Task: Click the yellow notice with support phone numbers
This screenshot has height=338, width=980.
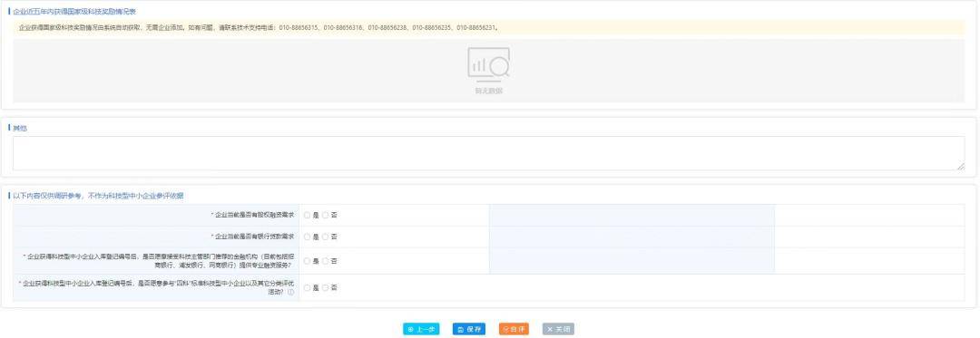Action: tap(489, 28)
